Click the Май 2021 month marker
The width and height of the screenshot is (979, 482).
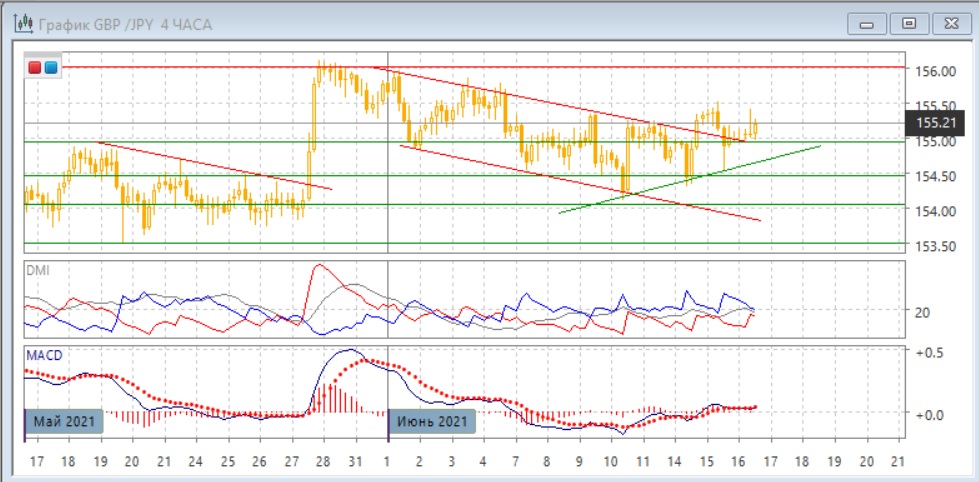pos(64,421)
